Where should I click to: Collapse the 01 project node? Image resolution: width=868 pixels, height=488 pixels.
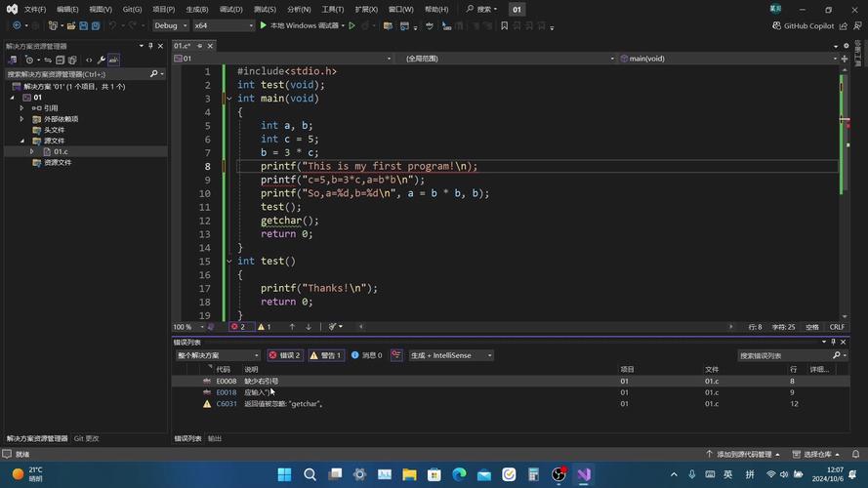click(13, 98)
